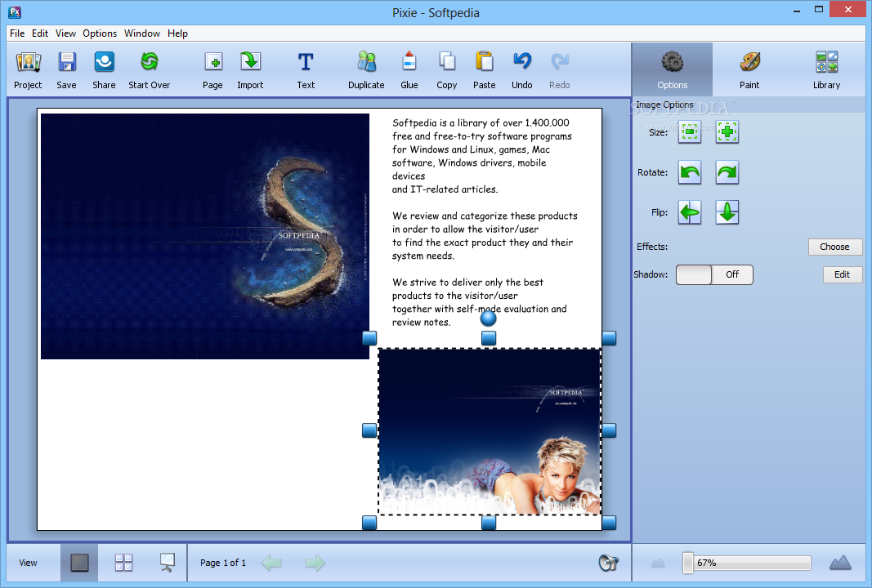Select single page view icon
The height and width of the screenshot is (588, 872).
(79, 563)
